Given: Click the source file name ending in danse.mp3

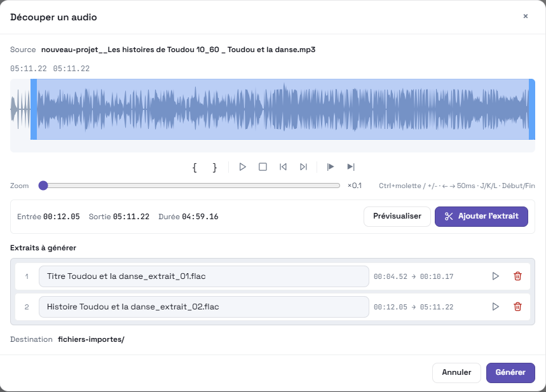Looking at the screenshot, I should coord(178,50).
